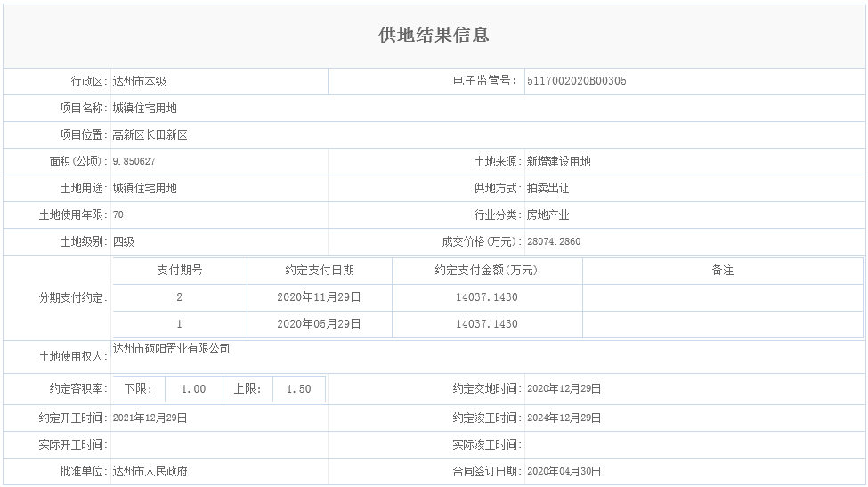Image resolution: width=868 pixels, height=487 pixels.
Task: Click the 合同签订日期 label
Action: click(x=487, y=471)
